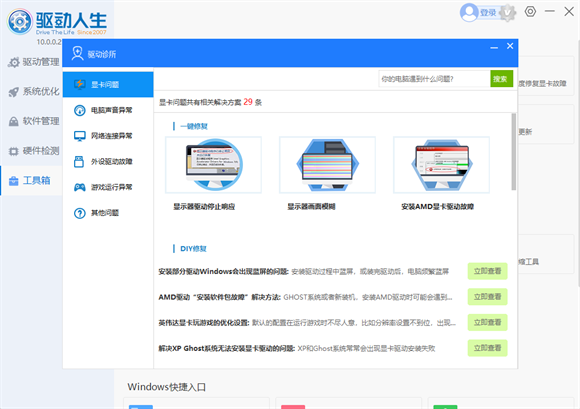This screenshot has height=409, width=580.
Task: Switch to 电脑声音异常 category
Action: [x=108, y=110]
